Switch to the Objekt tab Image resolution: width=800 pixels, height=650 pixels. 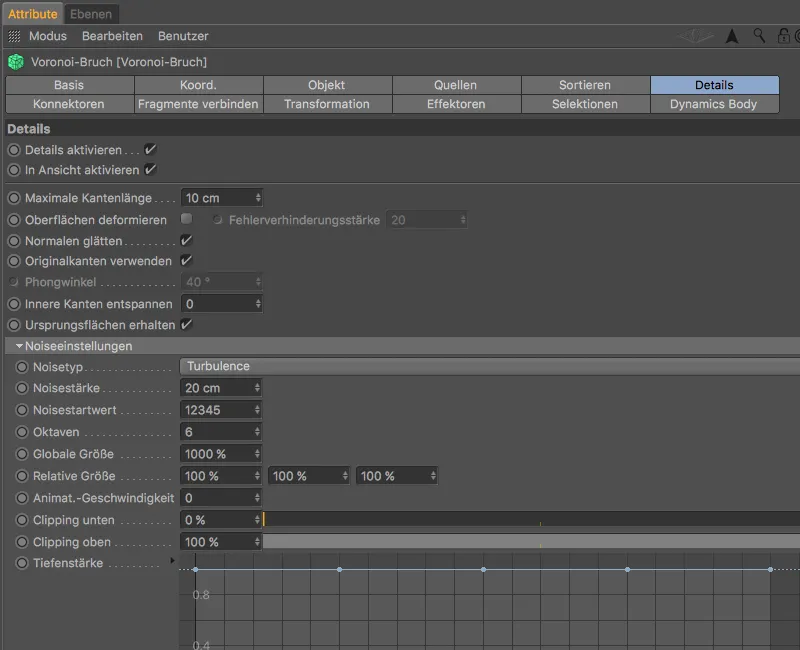click(x=327, y=85)
